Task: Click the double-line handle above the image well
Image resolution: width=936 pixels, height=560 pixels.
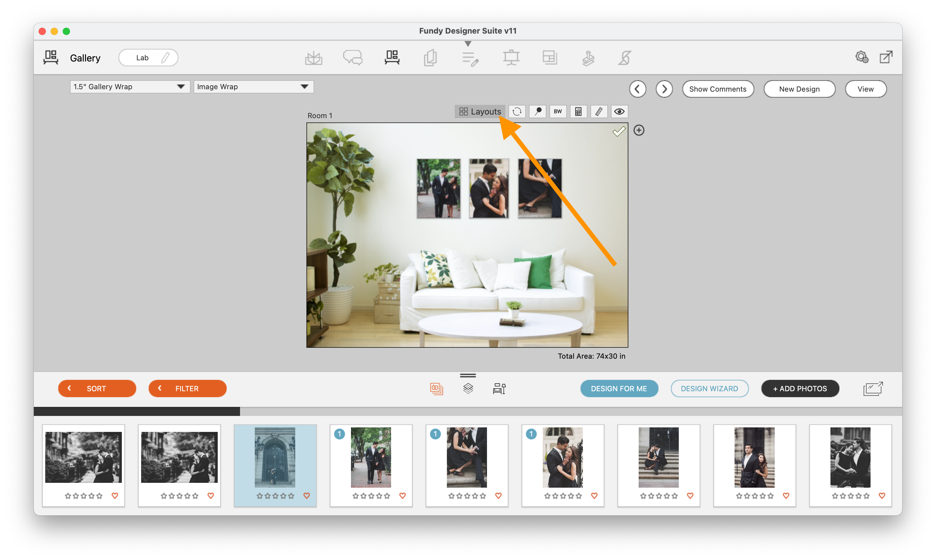Action: coord(468,376)
